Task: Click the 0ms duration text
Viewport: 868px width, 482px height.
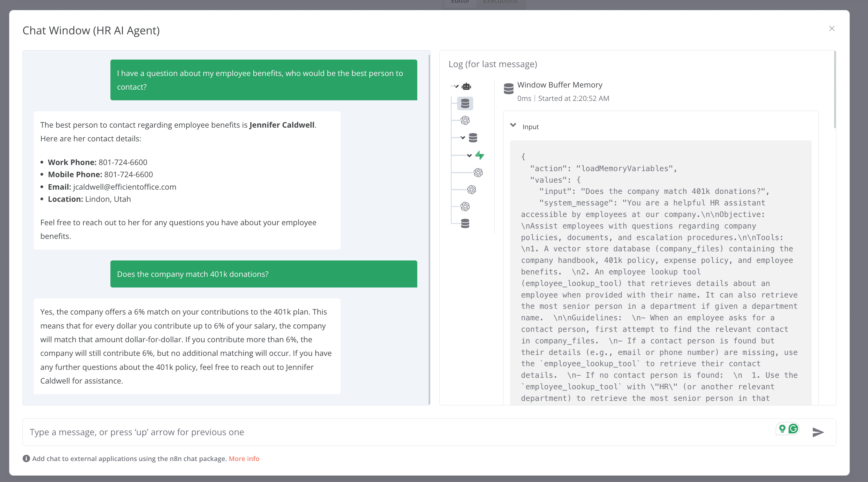Action: pos(524,98)
